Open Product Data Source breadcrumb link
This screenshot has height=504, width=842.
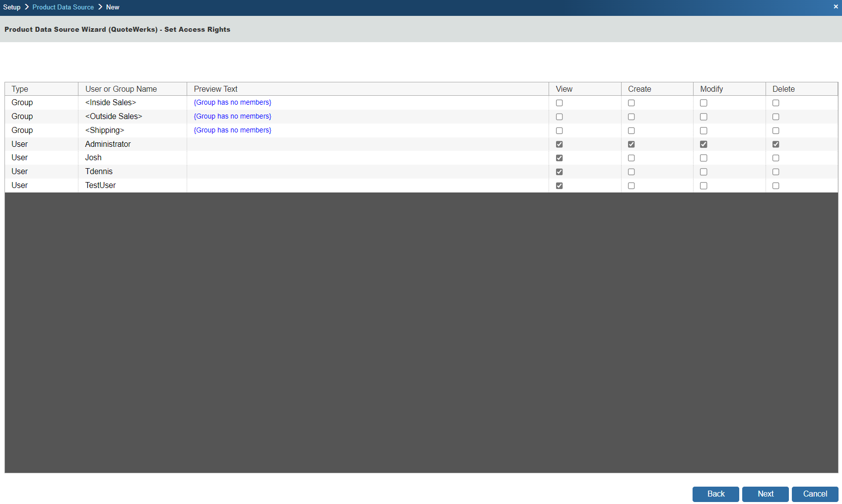[63, 7]
